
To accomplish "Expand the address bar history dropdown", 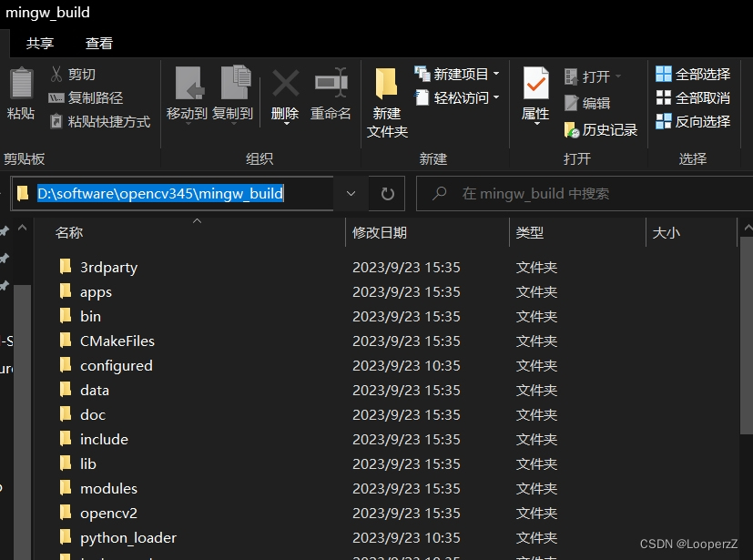I will 351,194.
